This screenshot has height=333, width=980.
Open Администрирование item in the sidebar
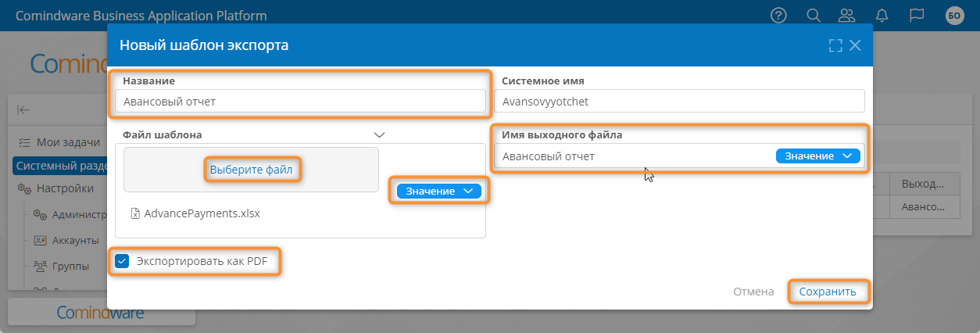point(69,215)
